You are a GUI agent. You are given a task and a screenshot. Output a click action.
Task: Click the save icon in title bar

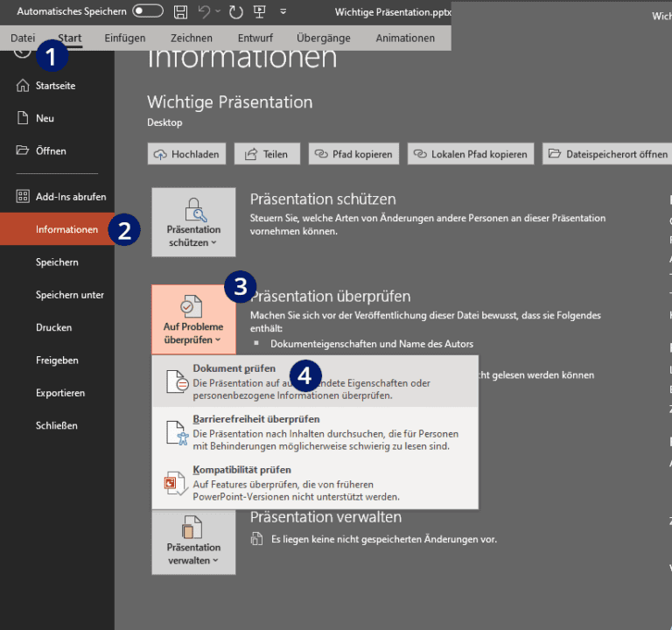pyautogui.click(x=180, y=12)
